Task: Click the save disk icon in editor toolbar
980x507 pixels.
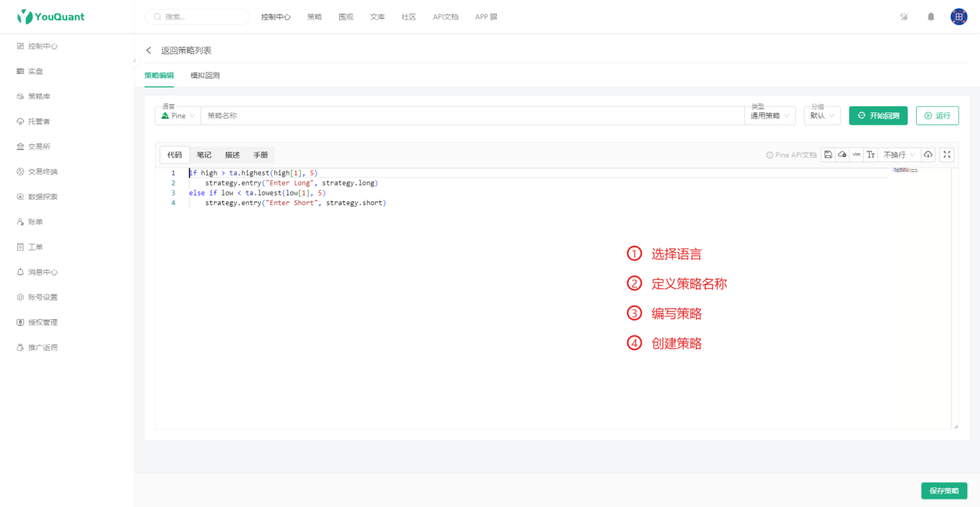Action: (x=828, y=155)
